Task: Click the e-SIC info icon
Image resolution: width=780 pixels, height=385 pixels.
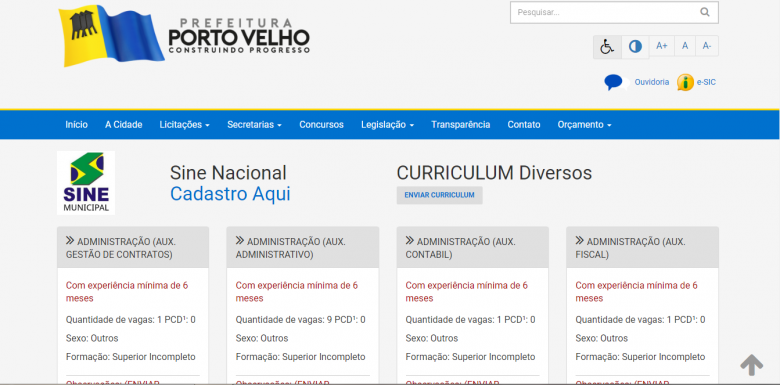Action: [685, 82]
